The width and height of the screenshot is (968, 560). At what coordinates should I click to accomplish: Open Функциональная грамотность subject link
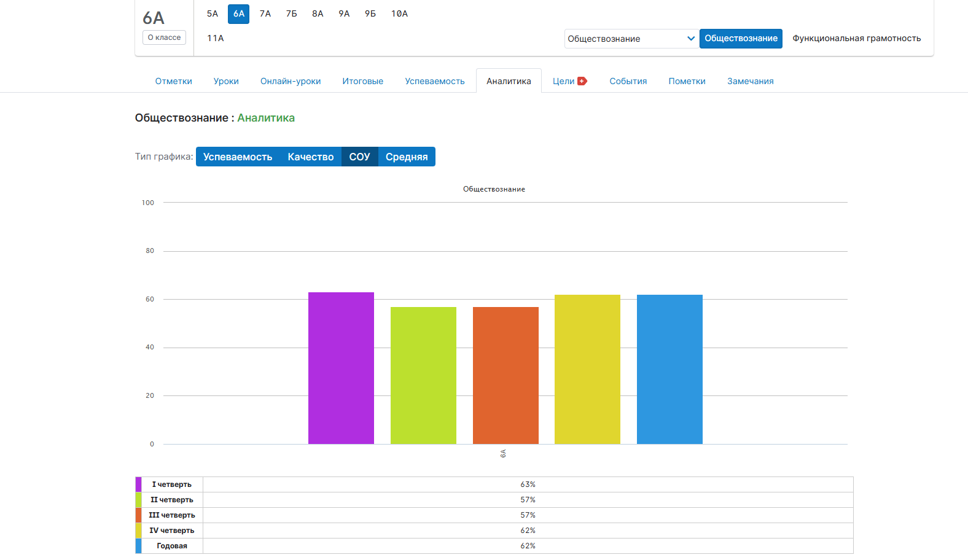tap(856, 39)
